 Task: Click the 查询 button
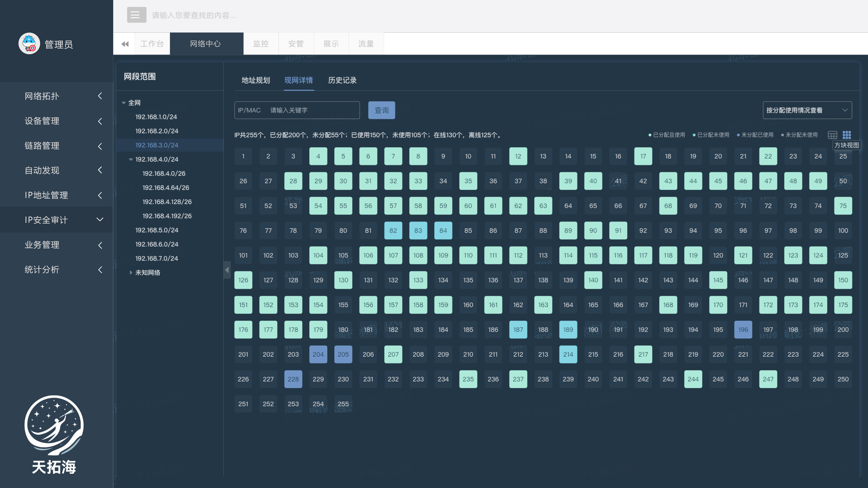point(381,110)
